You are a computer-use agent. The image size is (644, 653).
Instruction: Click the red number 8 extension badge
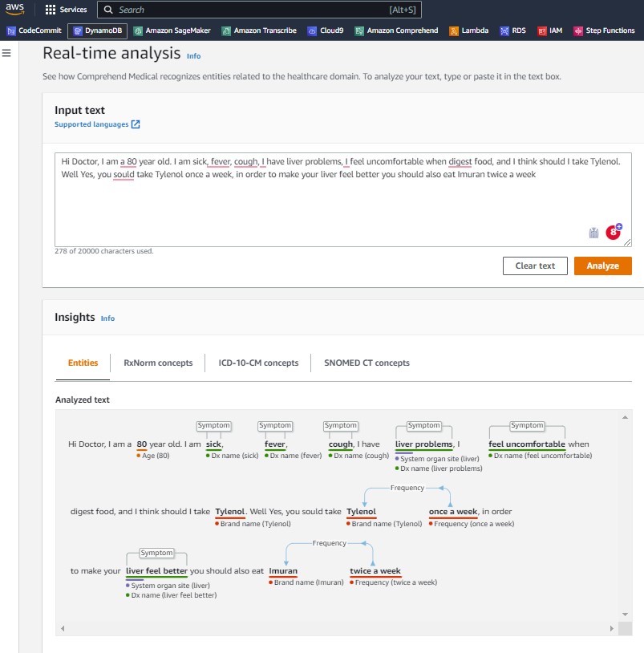[614, 232]
